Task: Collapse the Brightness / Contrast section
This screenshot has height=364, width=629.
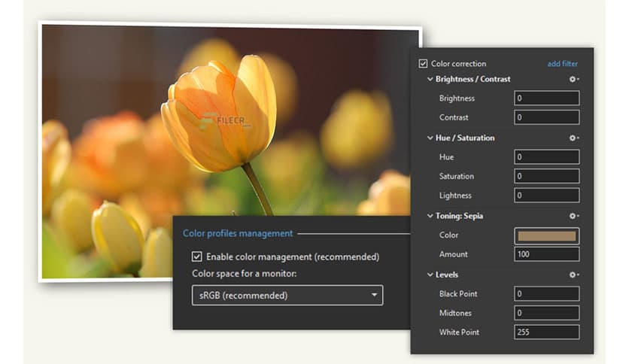Action: click(x=430, y=80)
